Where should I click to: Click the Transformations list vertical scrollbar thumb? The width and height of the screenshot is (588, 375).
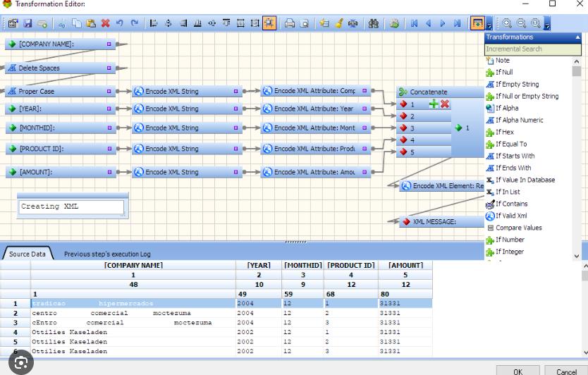577,71
